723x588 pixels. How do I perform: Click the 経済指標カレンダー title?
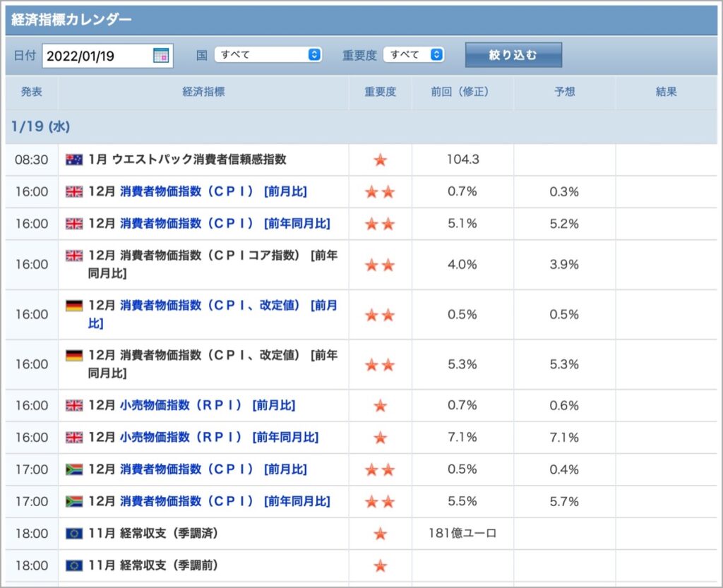71,19
